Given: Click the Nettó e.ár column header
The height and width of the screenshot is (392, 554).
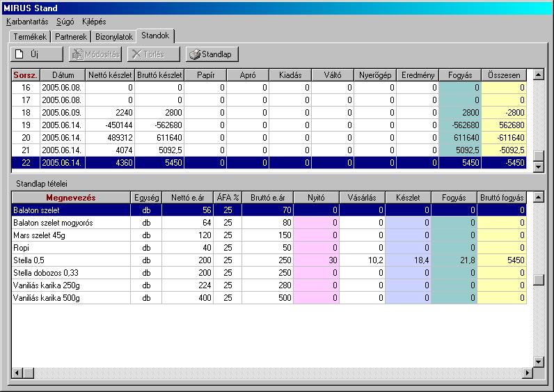Looking at the screenshot, I should pos(188,198).
